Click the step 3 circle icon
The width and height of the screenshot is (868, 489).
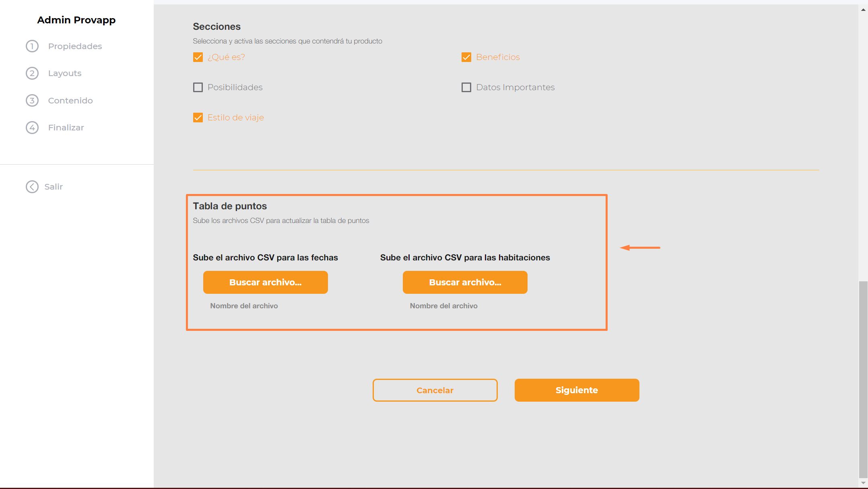(x=32, y=100)
